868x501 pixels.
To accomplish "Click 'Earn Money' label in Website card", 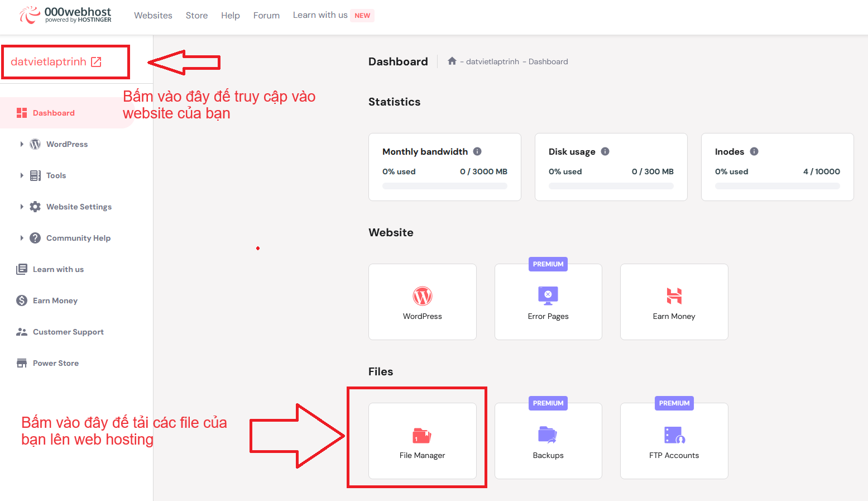I will click(674, 316).
